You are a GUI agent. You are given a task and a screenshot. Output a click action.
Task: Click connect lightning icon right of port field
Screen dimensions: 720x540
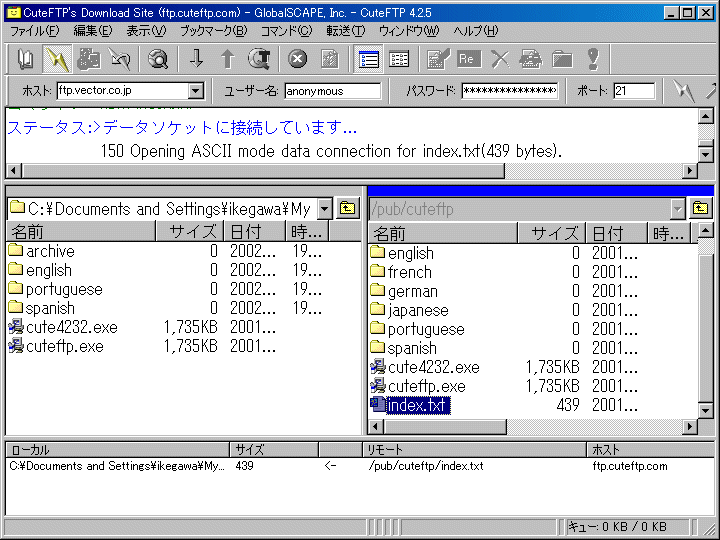pos(684,91)
